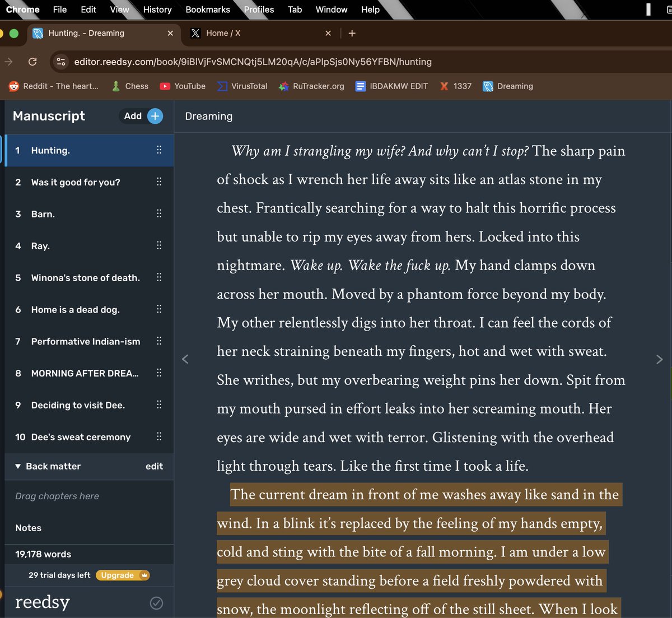Screen dimensions: 672x618
Task: Open IBDAKMW EDIT bookmark
Action: coord(391,86)
